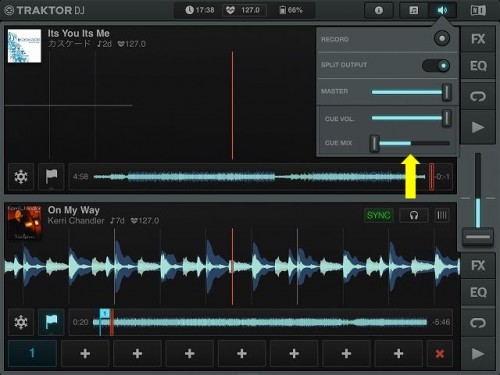Viewport: 500px width, 375px height.
Task: Expand upper deck FX panel
Action: [x=478, y=39]
